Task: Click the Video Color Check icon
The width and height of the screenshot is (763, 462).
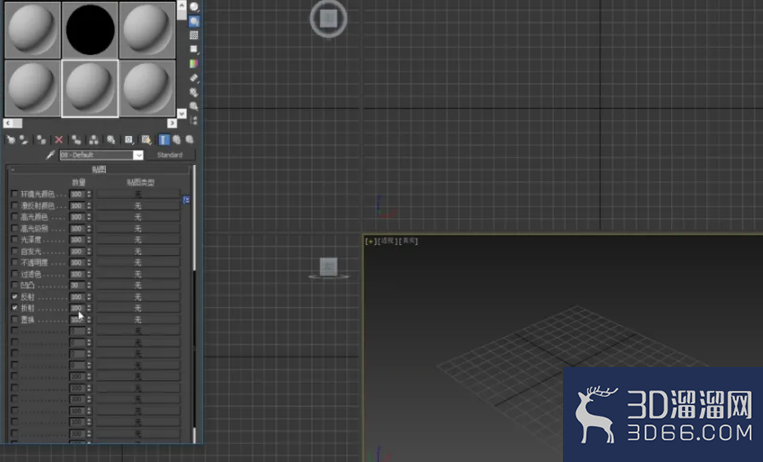Action: click(194, 63)
